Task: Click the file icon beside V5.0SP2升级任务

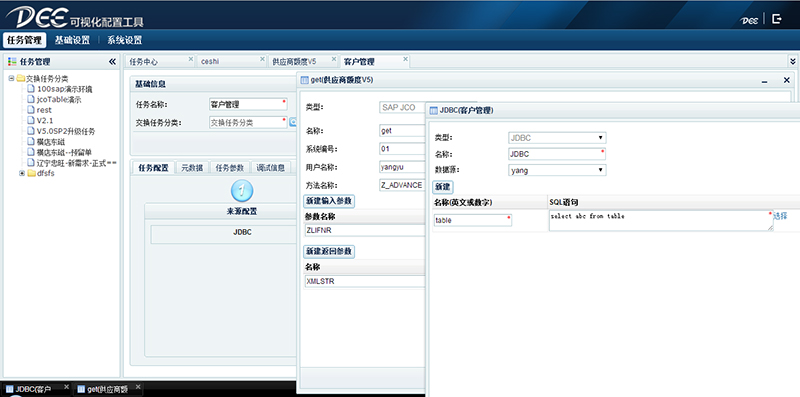Action: [31, 131]
